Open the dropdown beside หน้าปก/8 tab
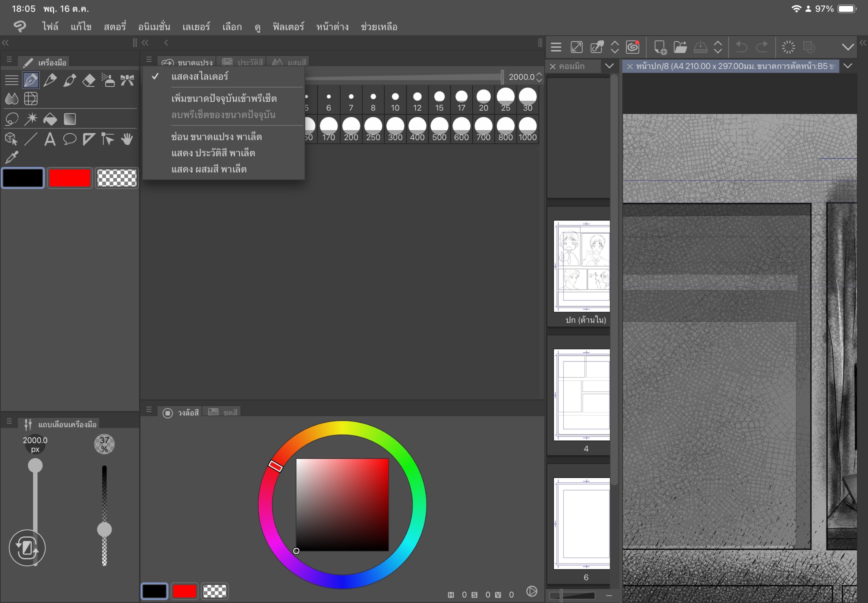This screenshot has width=868, height=603. click(x=848, y=66)
